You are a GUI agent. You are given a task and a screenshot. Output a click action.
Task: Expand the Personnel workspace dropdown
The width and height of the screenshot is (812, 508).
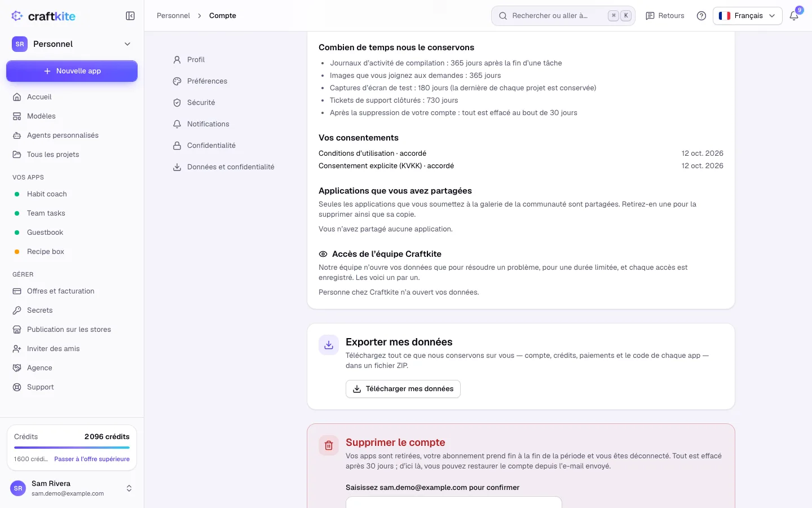pos(72,44)
